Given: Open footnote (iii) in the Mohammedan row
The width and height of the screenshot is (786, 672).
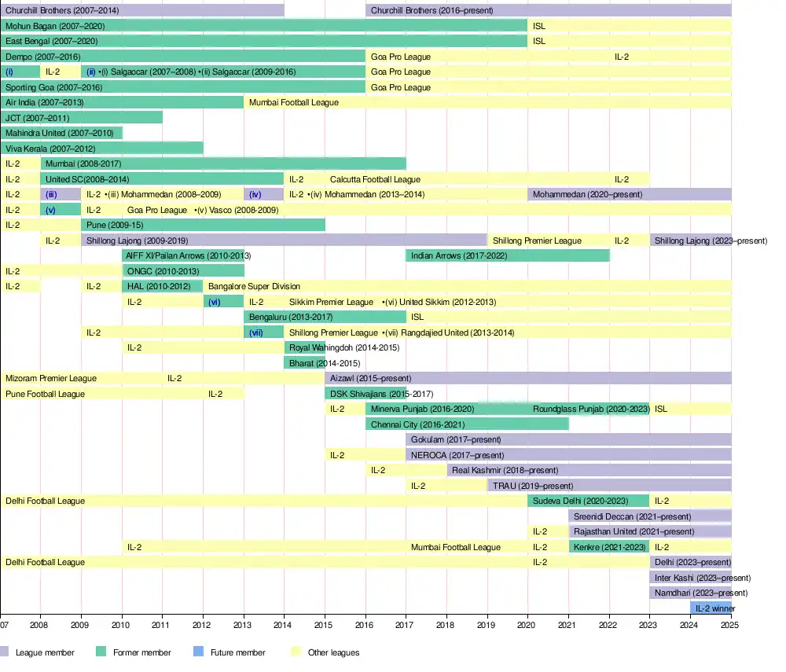Looking at the screenshot, I should click(51, 194).
